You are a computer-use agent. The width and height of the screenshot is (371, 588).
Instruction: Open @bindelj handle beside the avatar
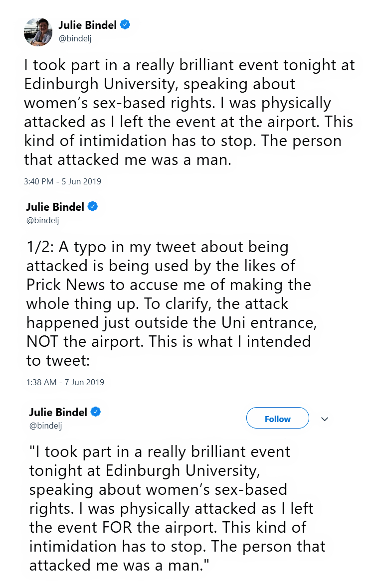pos(75,39)
